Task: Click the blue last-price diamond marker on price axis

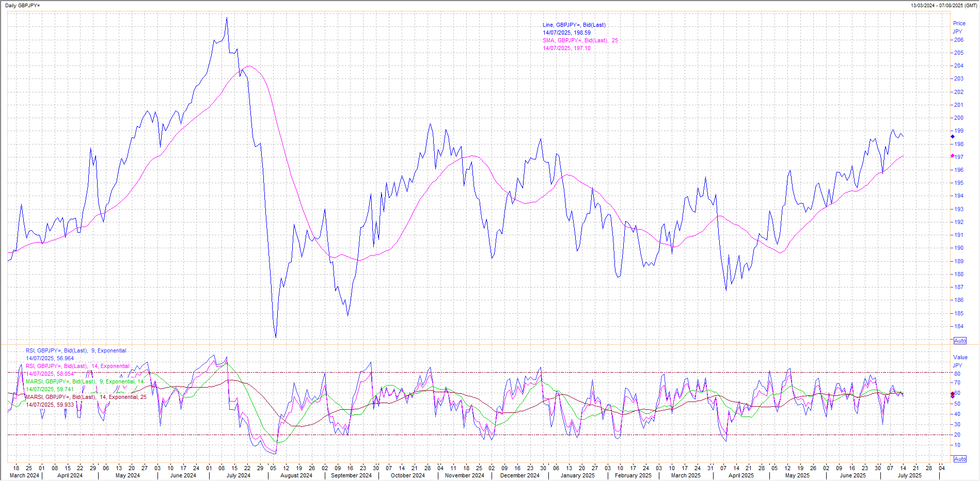Action: [x=953, y=137]
